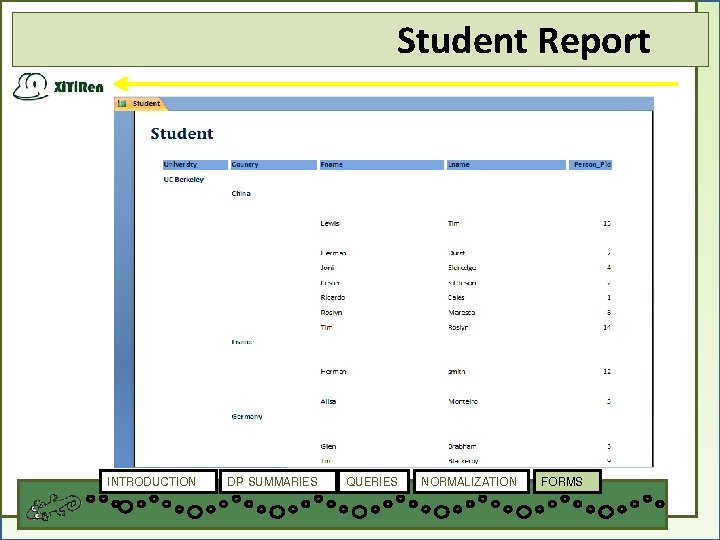Click the XiYiRen brand text

click(x=79, y=87)
